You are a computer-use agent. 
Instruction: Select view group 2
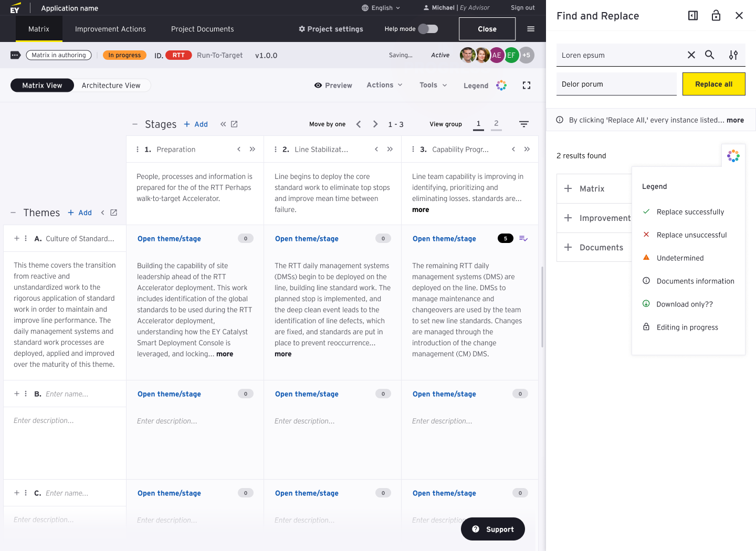coord(496,124)
